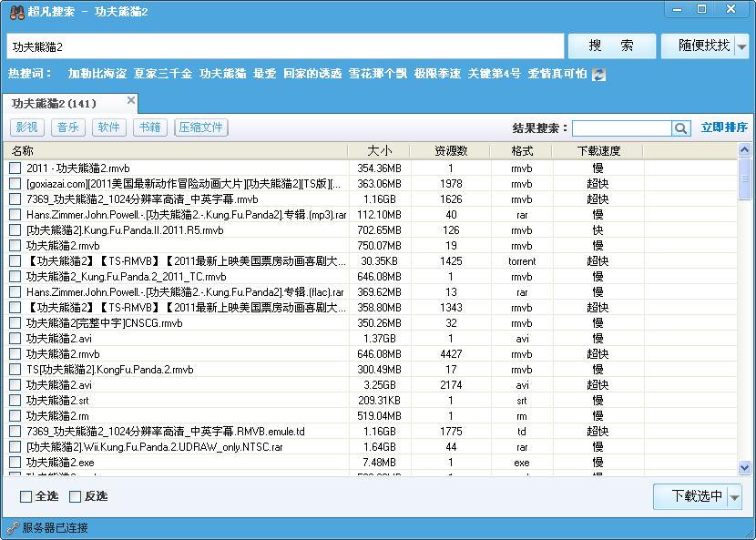The width and height of the screenshot is (756, 540).
Task: Click the 随便找找 lucky search button
Action: (705, 46)
